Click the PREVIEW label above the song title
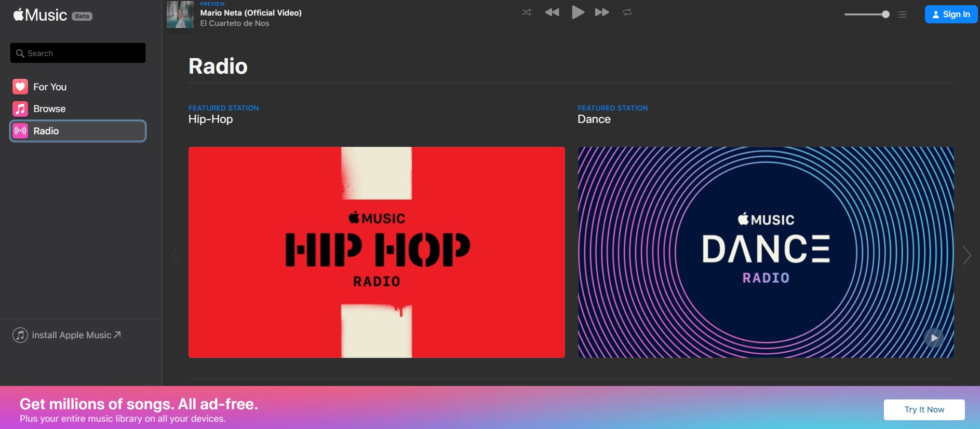Image resolution: width=980 pixels, height=429 pixels. 212,4
